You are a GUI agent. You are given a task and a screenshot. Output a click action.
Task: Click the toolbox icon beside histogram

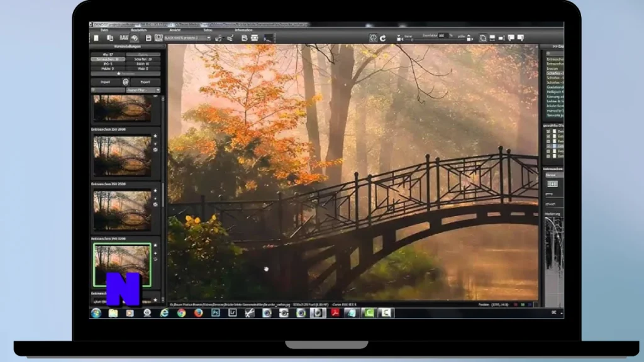[255, 38]
